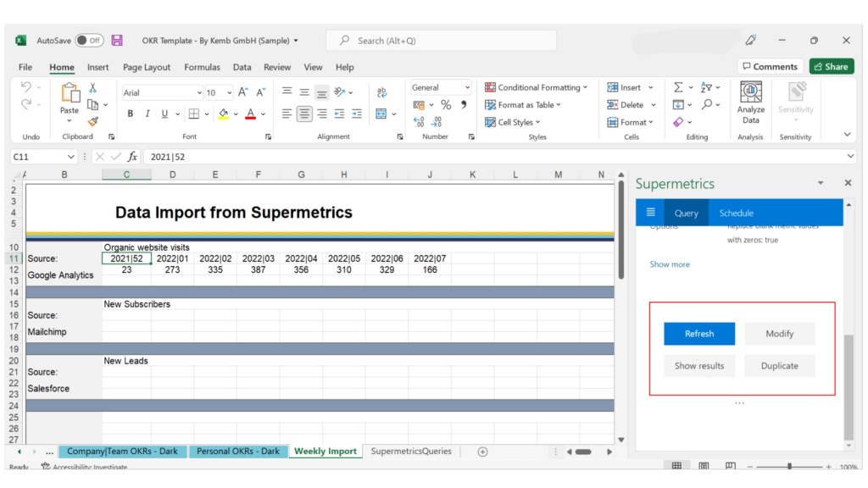Click the Modify button
868x488 pixels.
click(780, 334)
